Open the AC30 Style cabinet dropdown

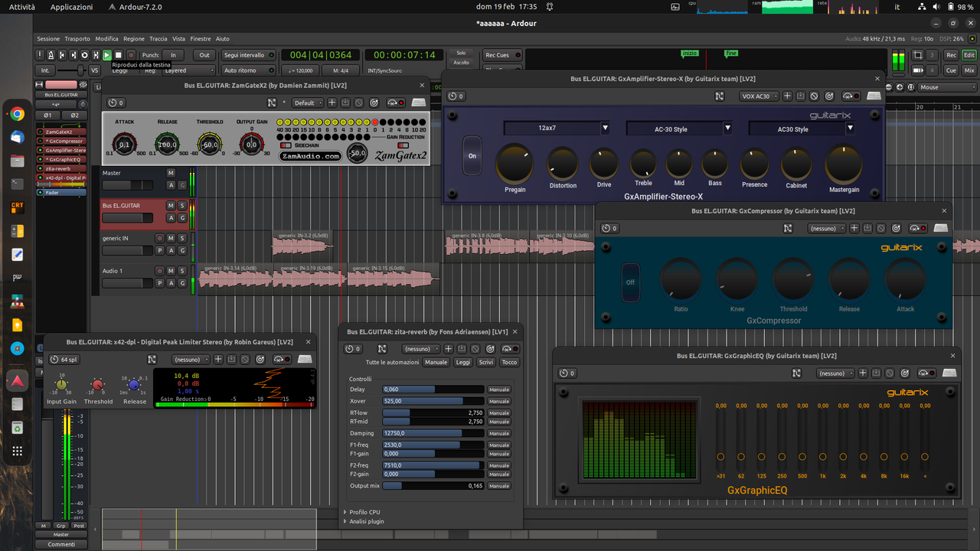tap(802, 129)
